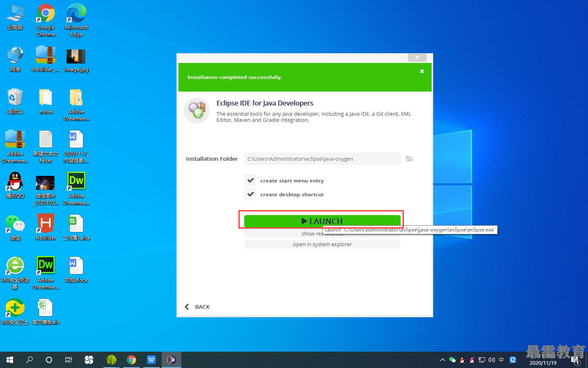This screenshot has height=368, width=588.
Task: Click the green LAUNCH button
Action: [322, 221]
